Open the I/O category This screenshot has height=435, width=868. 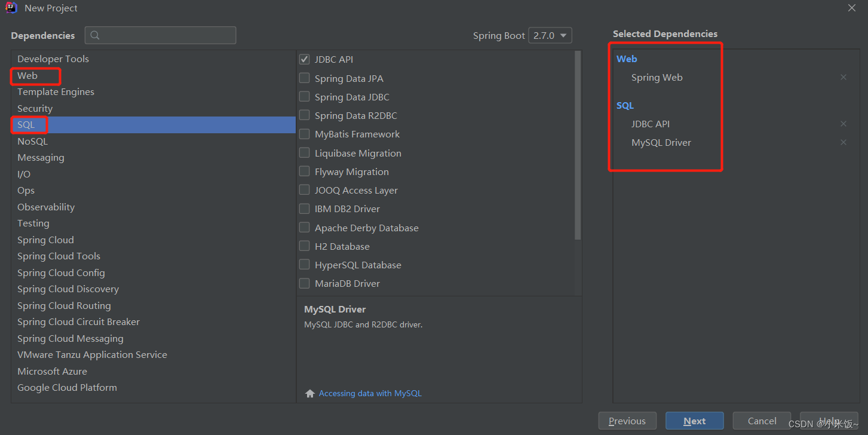(154, 174)
